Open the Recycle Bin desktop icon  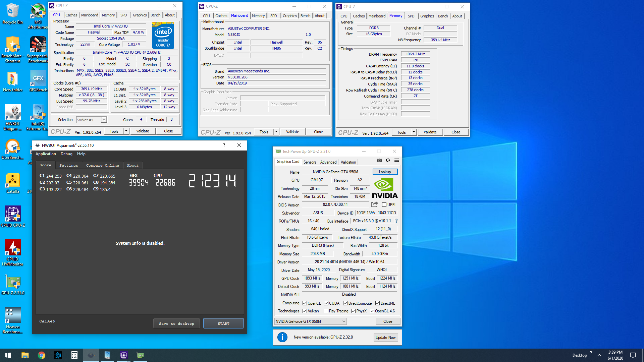click(x=13, y=13)
